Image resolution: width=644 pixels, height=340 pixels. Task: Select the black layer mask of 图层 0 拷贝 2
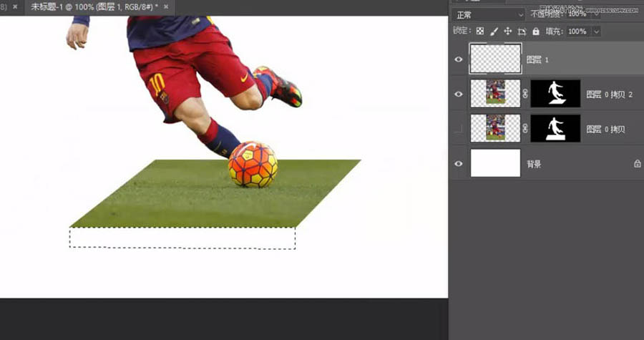pyautogui.click(x=555, y=94)
